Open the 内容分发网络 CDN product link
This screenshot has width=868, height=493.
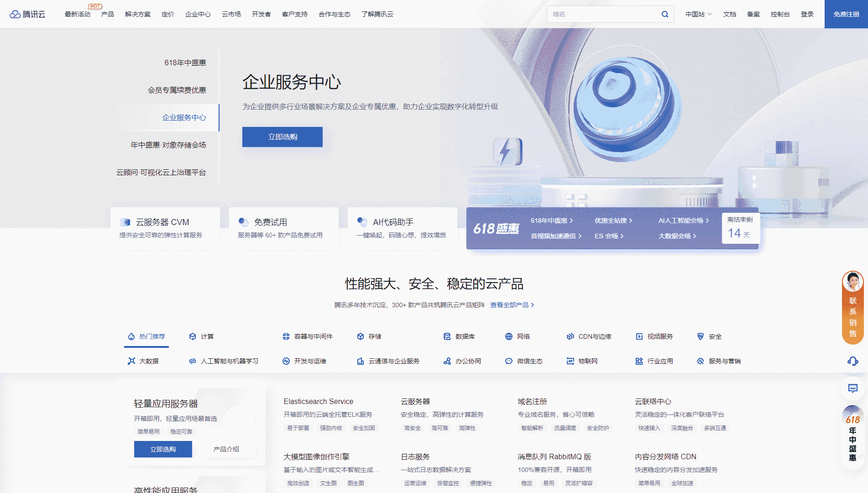pyautogui.click(x=665, y=457)
